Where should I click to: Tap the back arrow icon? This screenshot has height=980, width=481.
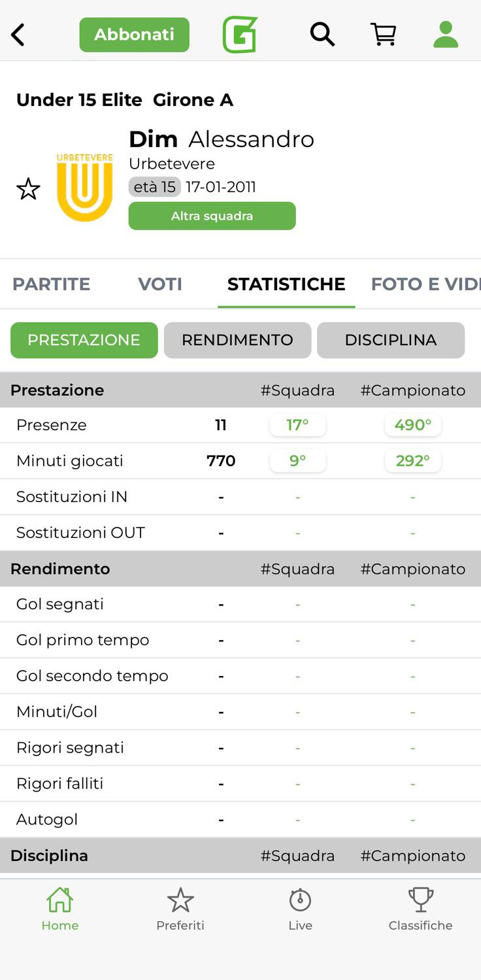(18, 35)
